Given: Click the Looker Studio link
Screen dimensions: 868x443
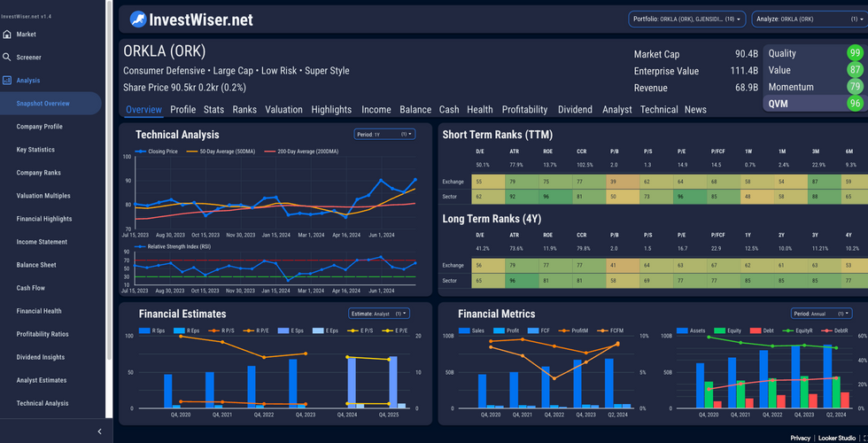Looking at the screenshot, I should click(836, 438).
